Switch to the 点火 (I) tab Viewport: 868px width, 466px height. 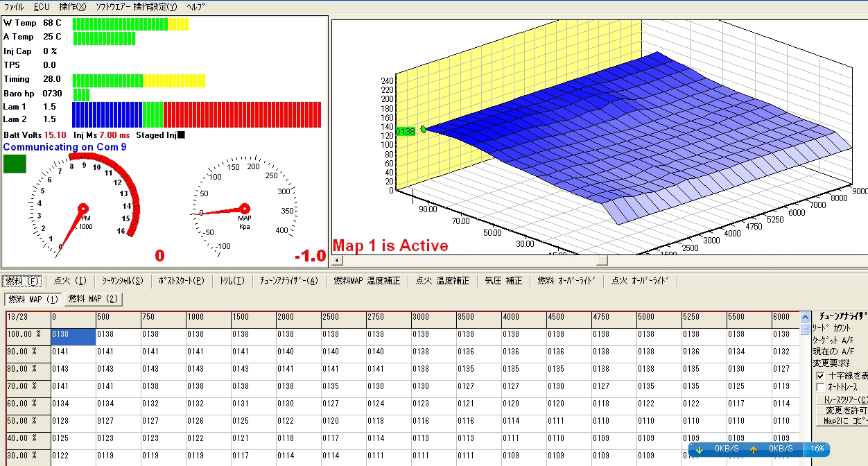click(70, 281)
